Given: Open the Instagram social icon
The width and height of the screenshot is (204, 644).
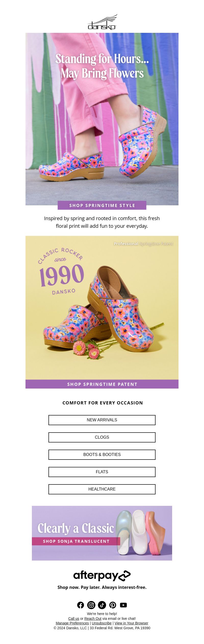Looking at the screenshot, I should click(91, 605).
